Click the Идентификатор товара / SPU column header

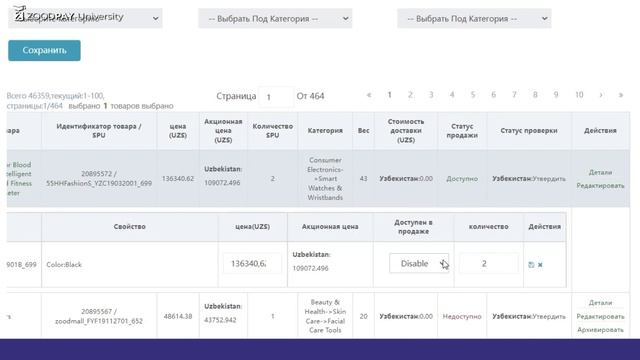point(99,131)
